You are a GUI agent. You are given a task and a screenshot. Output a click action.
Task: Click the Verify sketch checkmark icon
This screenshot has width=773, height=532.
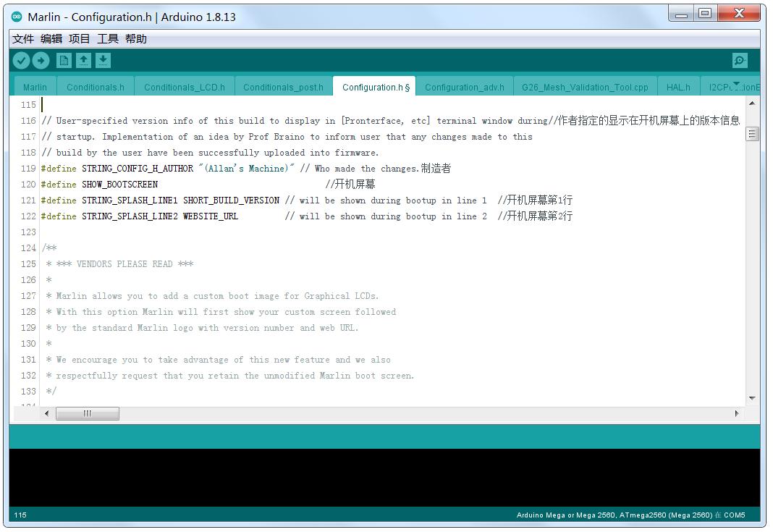pos(20,61)
